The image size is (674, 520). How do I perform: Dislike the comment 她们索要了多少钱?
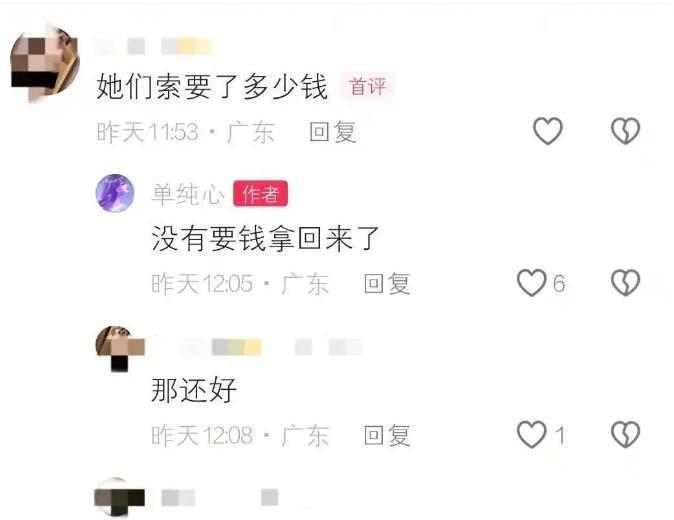point(625,131)
